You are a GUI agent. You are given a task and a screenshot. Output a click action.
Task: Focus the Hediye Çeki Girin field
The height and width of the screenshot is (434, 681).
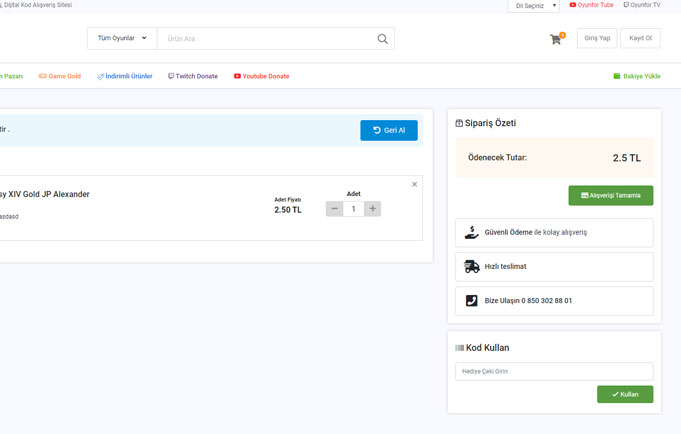coord(554,371)
